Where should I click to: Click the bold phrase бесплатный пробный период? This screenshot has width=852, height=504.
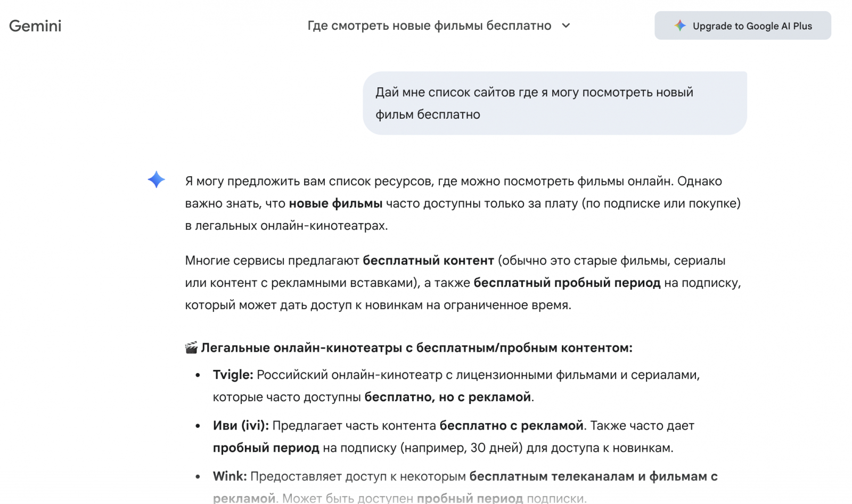[567, 283]
